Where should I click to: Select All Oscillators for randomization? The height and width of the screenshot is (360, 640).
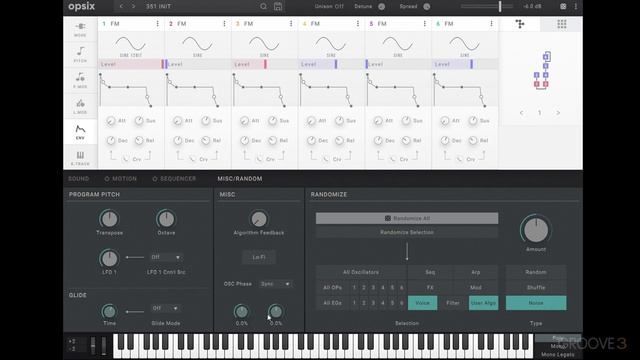(x=361, y=272)
